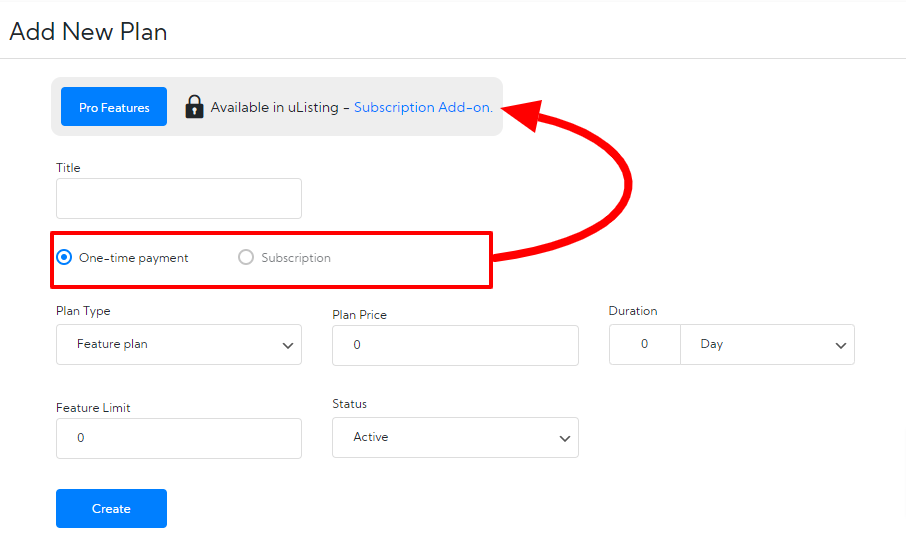Click the Status label above the dropdown
The width and height of the screenshot is (906, 536).
349,404
